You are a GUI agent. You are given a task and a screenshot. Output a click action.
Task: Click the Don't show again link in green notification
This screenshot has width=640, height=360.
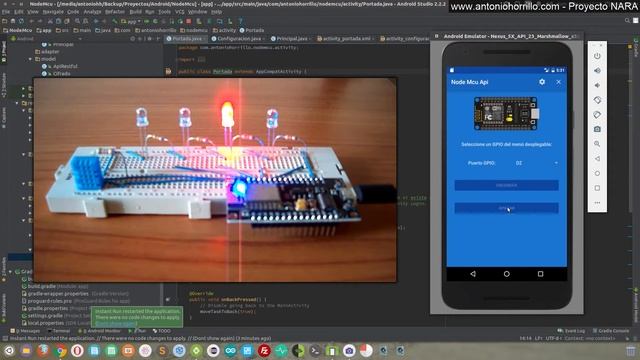(115, 324)
